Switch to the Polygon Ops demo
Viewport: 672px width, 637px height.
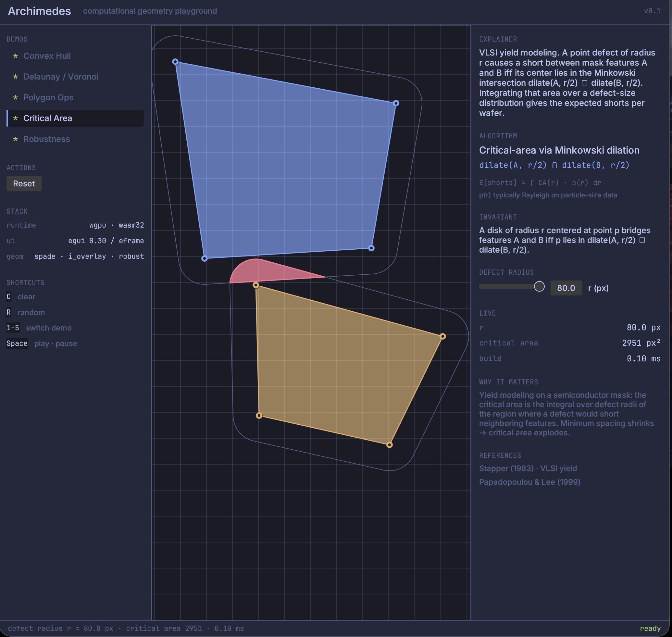75,97
